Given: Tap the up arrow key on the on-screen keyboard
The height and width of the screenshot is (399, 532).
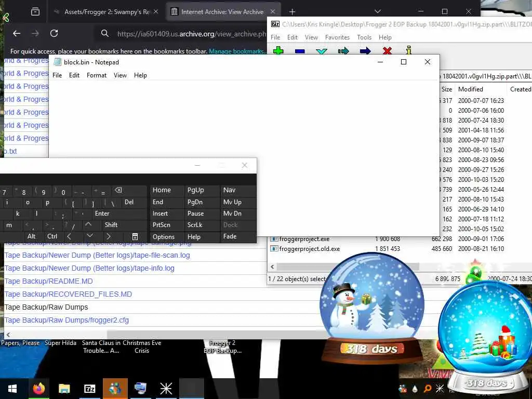Looking at the screenshot, I should [x=88, y=224].
